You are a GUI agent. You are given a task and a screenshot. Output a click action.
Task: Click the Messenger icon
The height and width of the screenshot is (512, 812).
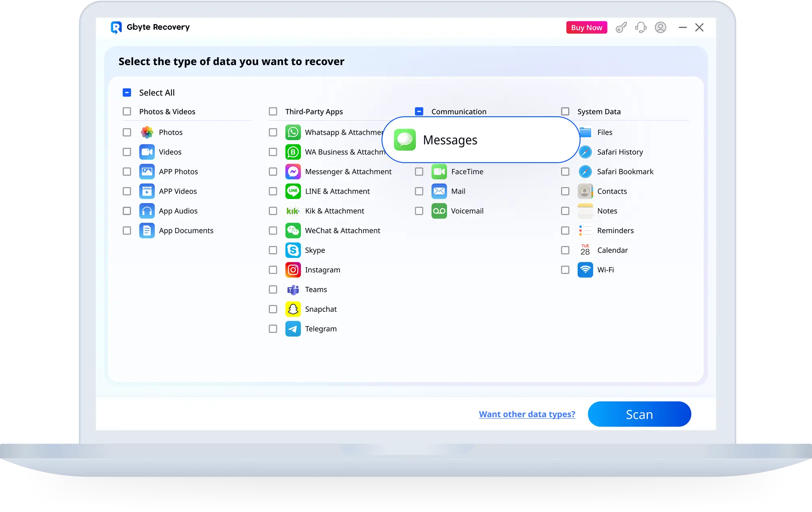(x=293, y=172)
